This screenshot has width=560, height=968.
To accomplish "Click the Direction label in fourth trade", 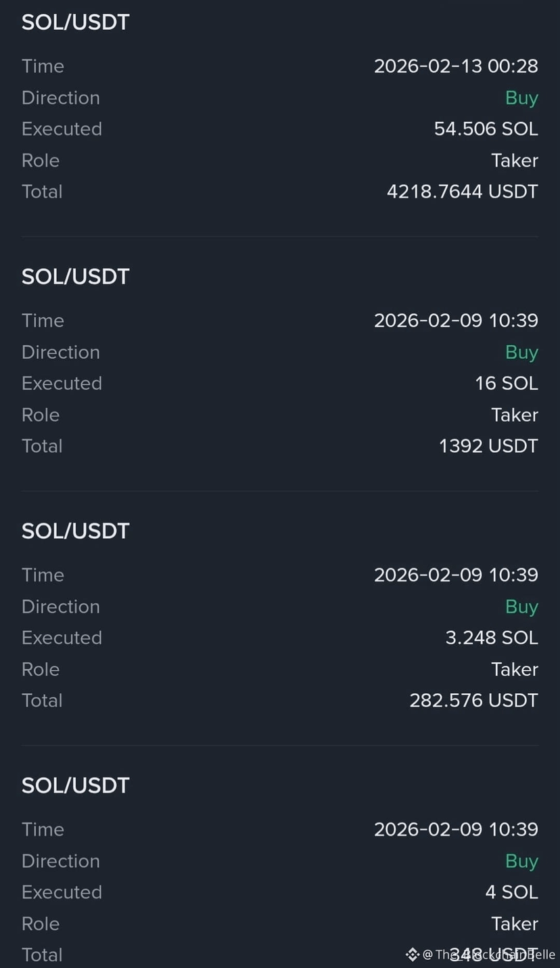I will tap(61, 862).
